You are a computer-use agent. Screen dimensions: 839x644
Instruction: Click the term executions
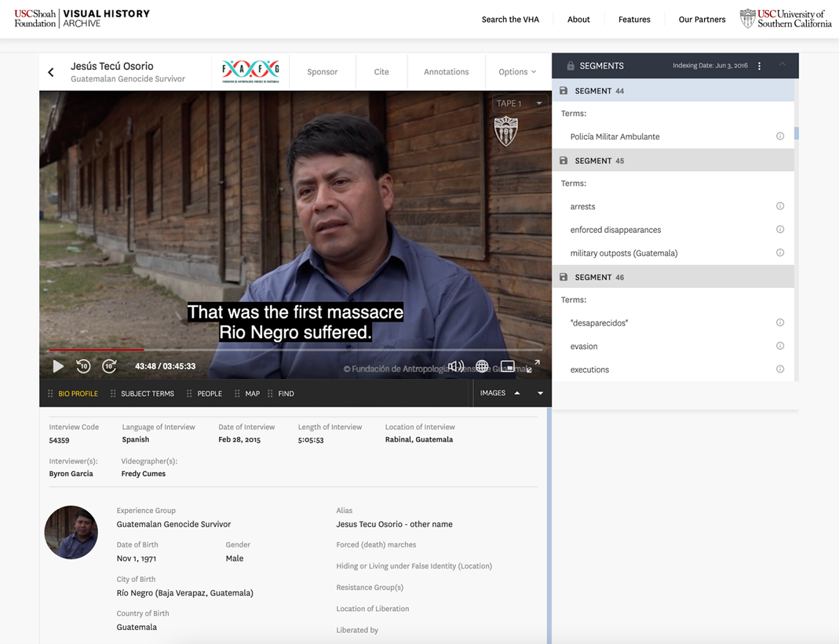click(589, 369)
